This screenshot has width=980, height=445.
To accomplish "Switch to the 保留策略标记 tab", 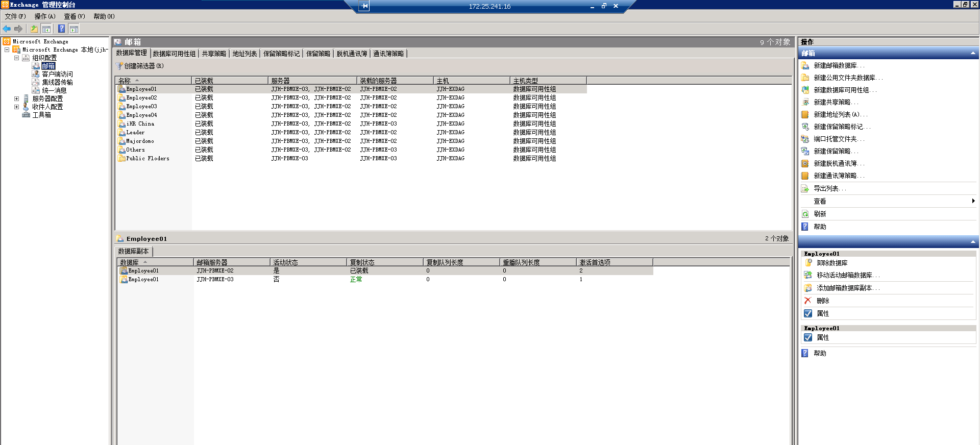I will [x=282, y=54].
